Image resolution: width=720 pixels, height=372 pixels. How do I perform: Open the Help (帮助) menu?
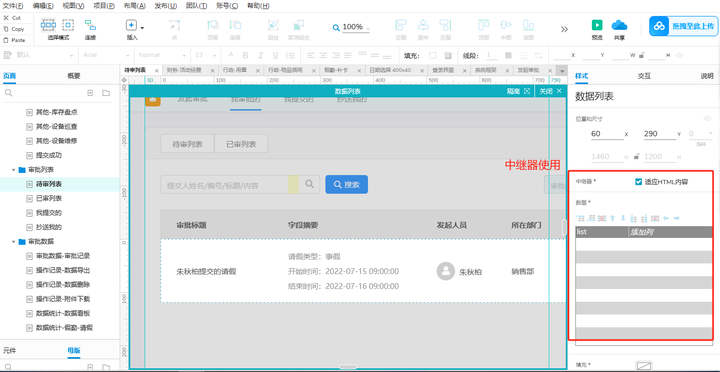[x=258, y=6]
